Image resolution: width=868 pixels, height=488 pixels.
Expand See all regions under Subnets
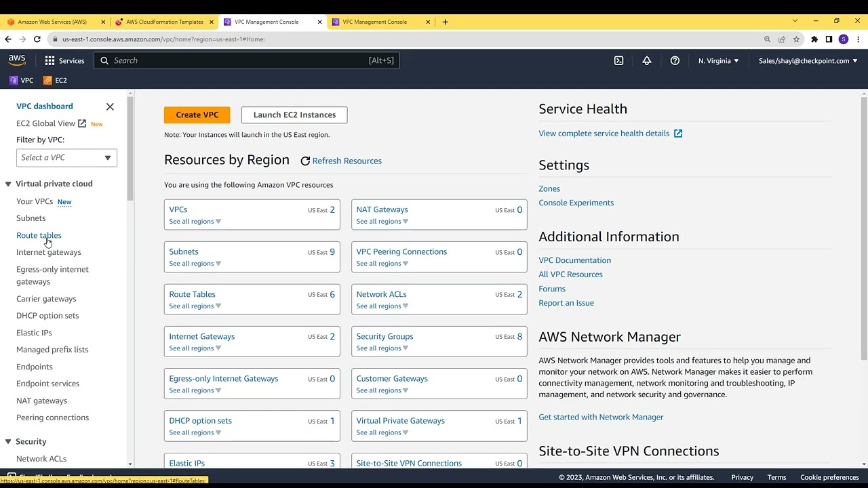(195, 264)
